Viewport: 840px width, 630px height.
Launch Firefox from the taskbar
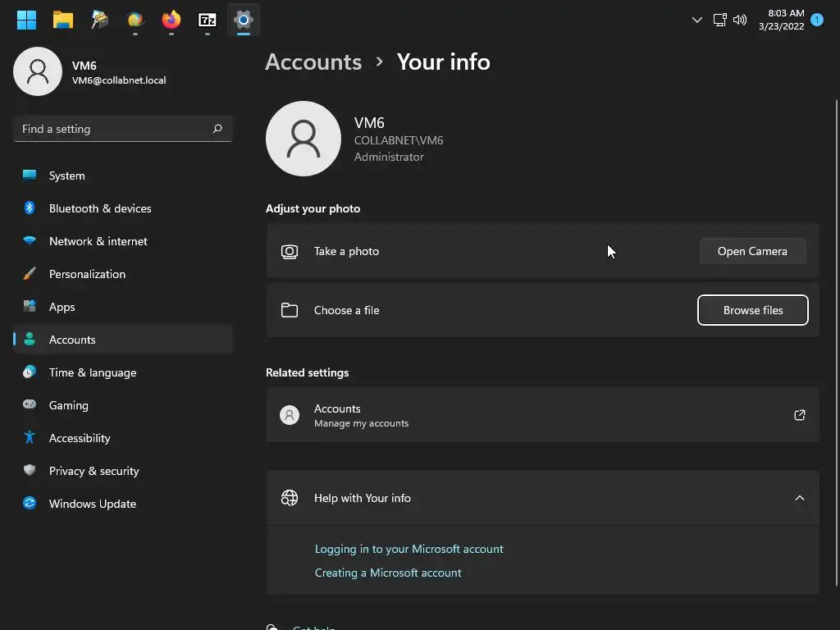tap(171, 20)
